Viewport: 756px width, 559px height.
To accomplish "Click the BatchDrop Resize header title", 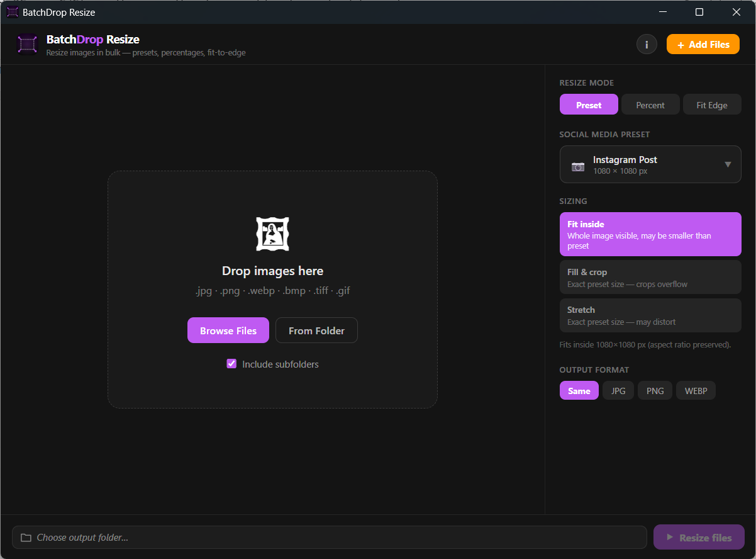I will click(93, 40).
